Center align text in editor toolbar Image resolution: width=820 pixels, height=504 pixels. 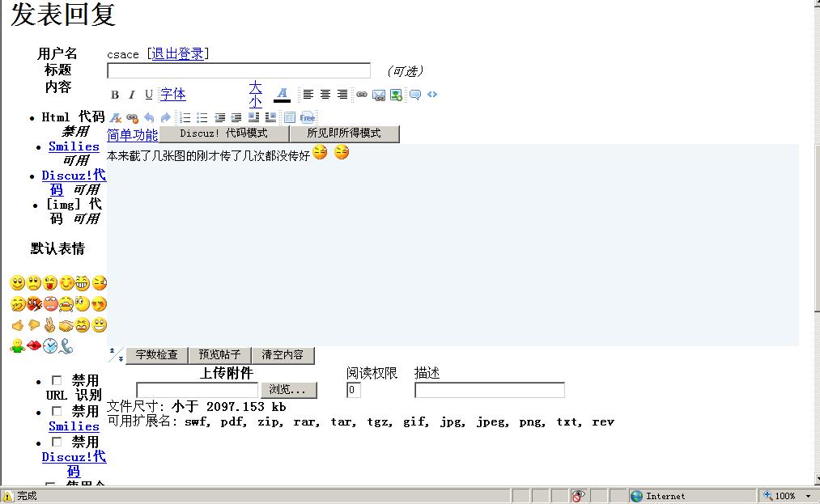[325, 95]
